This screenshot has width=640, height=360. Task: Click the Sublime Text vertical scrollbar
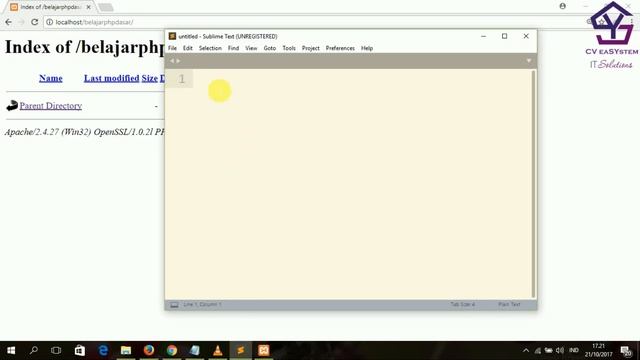coord(533,184)
